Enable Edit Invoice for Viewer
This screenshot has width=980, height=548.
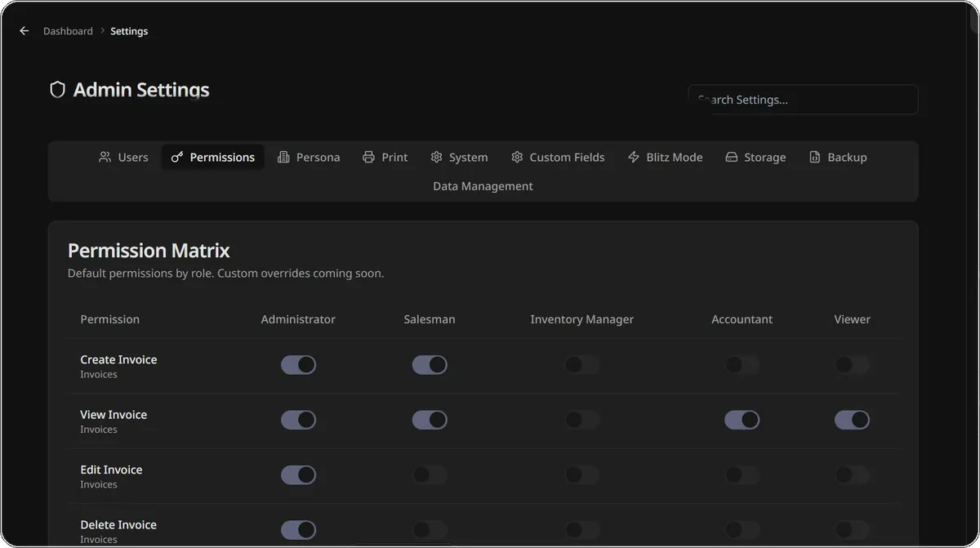coord(853,474)
